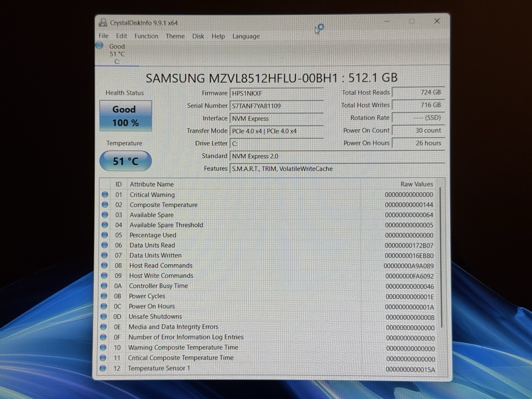Screen dimensions: 532x399
Task: Click the Raw Values column header
Action: pyautogui.click(x=417, y=184)
